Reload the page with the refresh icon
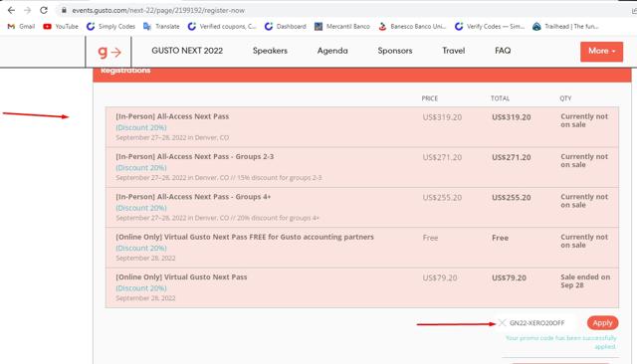 pos(44,10)
